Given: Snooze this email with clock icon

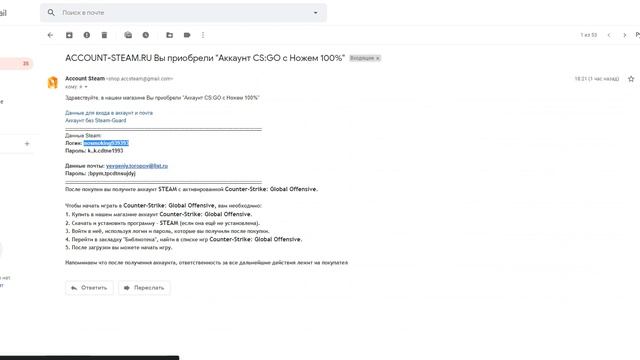Looking at the screenshot, I should point(146,35).
